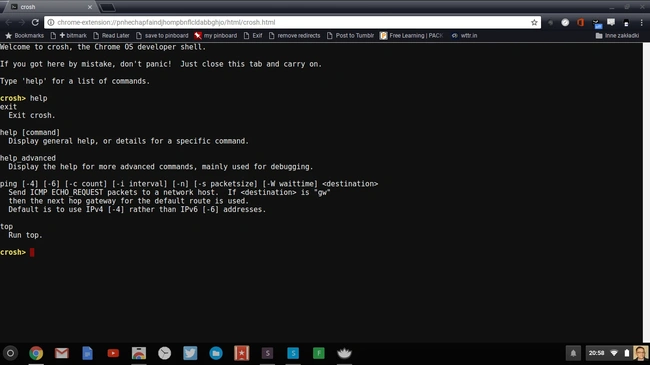The width and height of the screenshot is (650, 365).
Task: Open Google Docs from the shelf
Action: 87,353
